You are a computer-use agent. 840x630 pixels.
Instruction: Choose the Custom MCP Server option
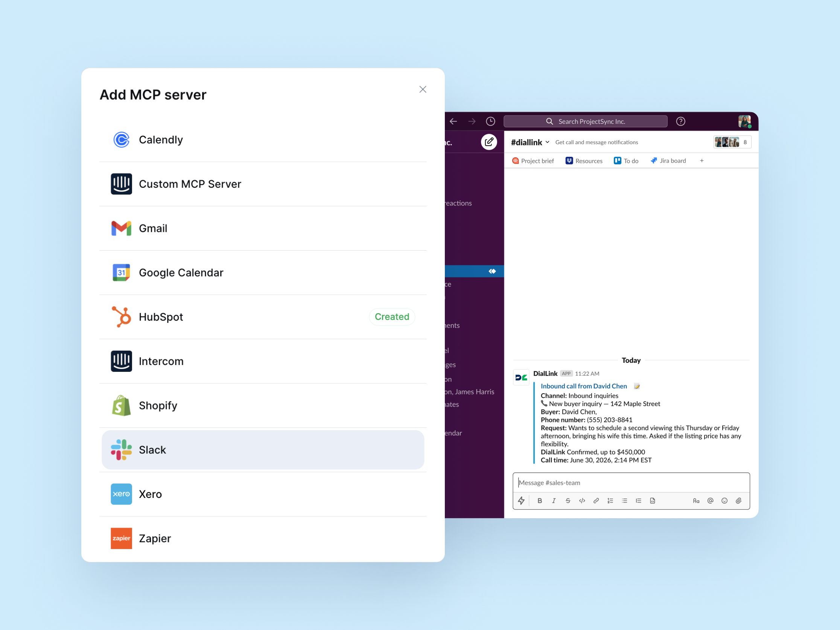click(263, 184)
